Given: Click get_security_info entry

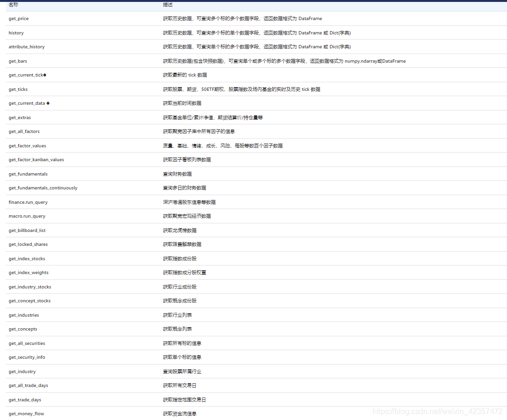Looking at the screenshot, I should click(27, 357).
